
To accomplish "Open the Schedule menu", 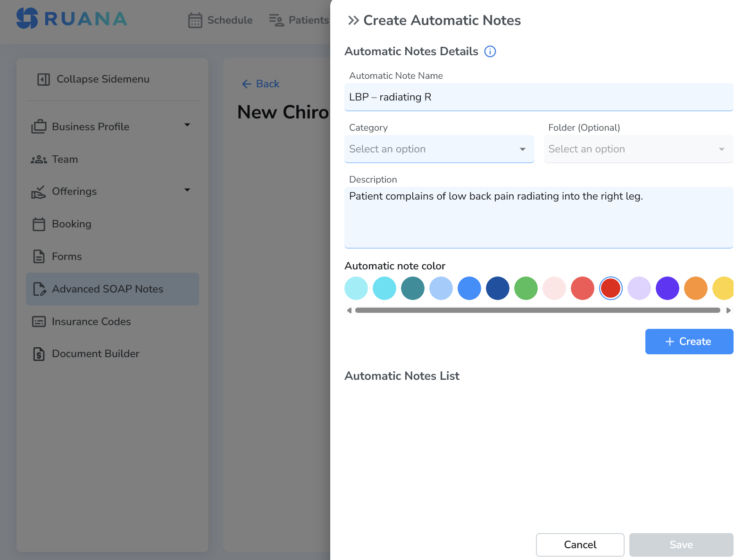I will (x=220, y=20).
